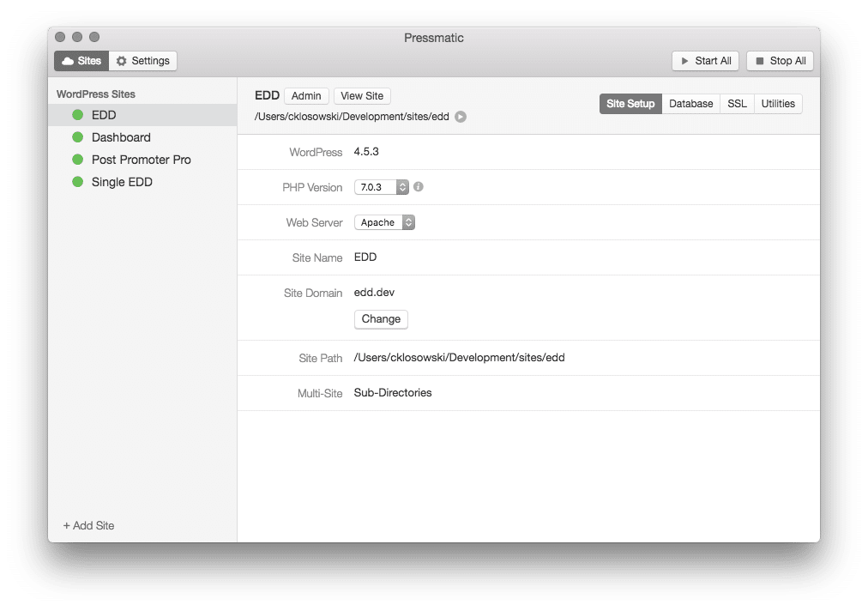868x611 pixels.
Task: Open the Settings view
Action: tap(143, 61)
